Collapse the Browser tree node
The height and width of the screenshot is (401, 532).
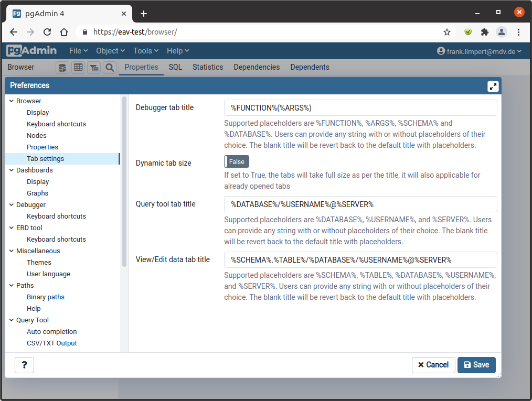tap(12, 101)
